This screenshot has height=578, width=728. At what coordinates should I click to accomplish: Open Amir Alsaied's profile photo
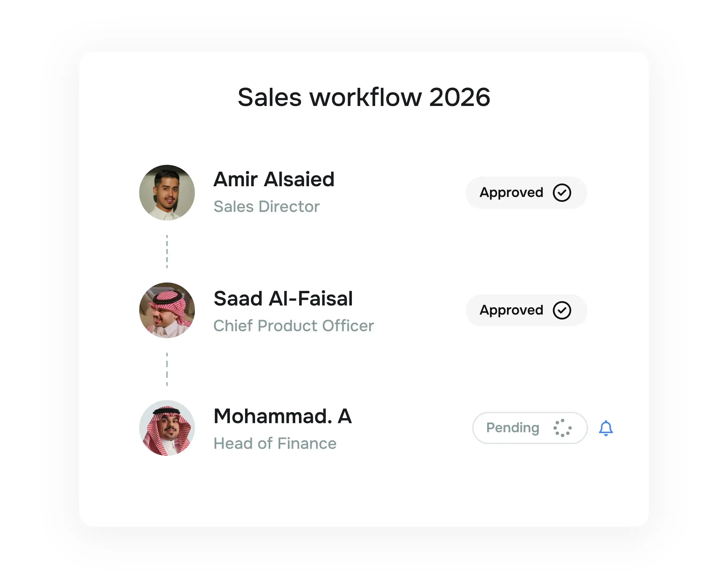(167, 192)
